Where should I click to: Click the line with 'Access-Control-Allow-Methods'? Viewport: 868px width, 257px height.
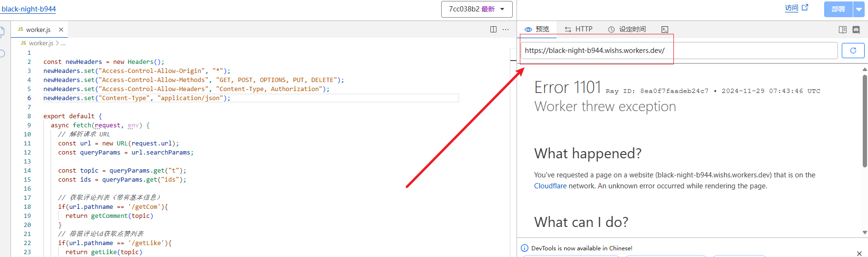point(194,80)
